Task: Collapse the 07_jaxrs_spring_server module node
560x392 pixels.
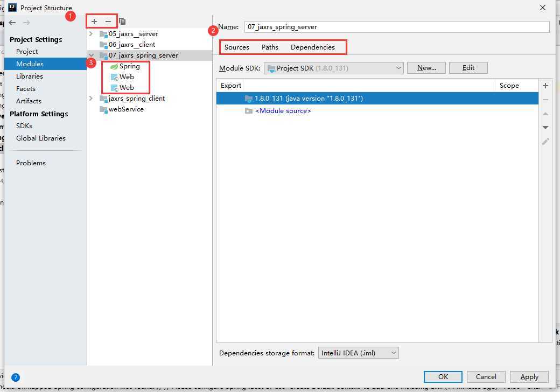Action: point(91,55)
